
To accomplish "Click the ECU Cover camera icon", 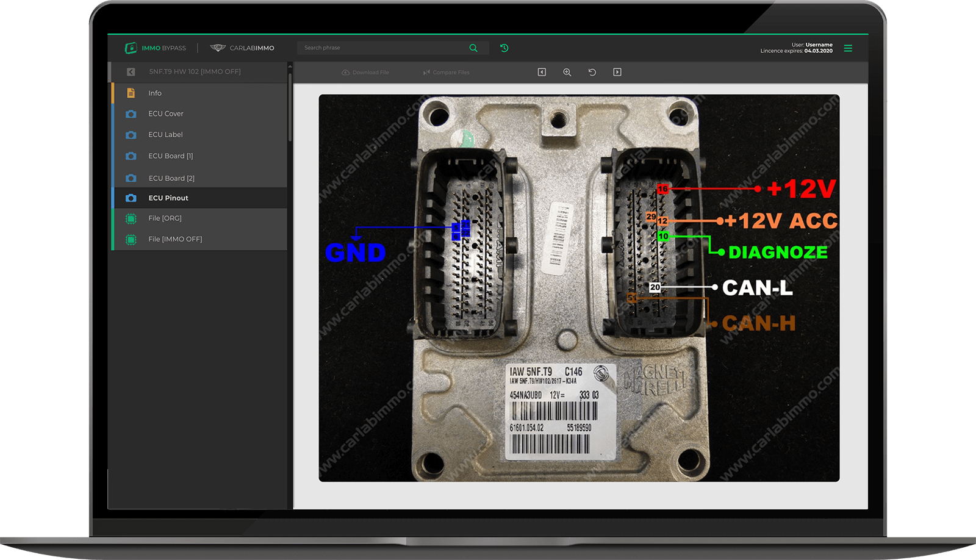I will click(131, 113).
